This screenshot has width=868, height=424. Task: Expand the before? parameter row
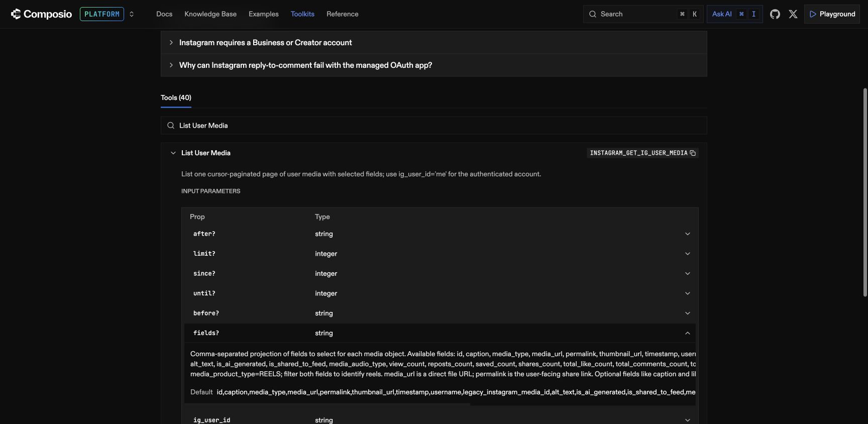[x=440, y=313]
